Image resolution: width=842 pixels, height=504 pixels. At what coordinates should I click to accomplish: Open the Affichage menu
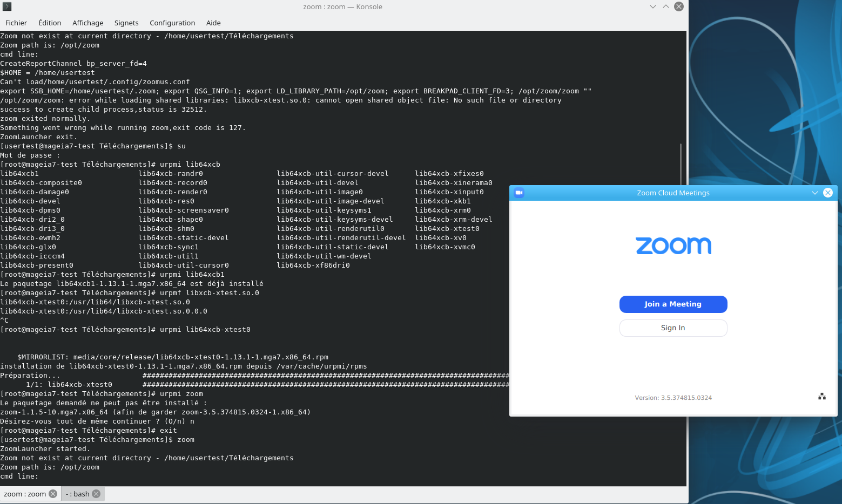point(88,23)
